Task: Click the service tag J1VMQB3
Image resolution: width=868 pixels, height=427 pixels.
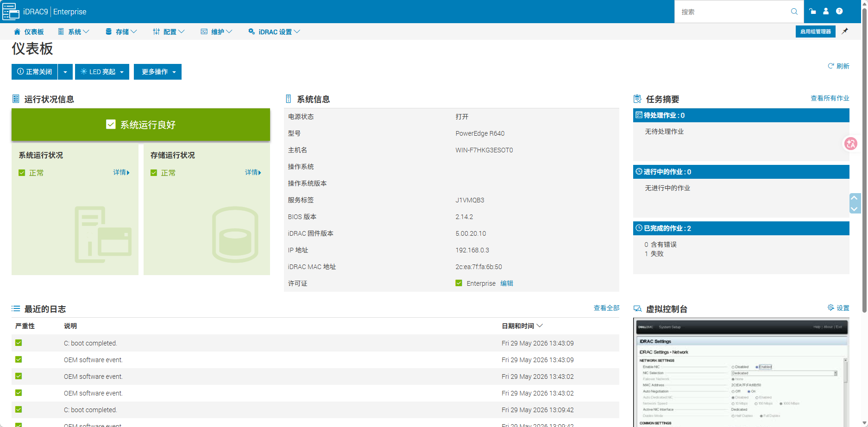Action: click(x=470, y=200)
